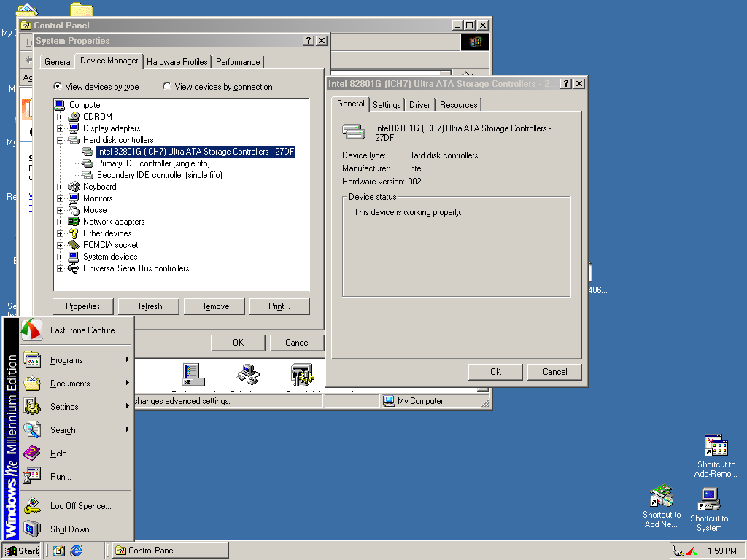Open FastStone Capture from Start menu
Screen dimensions: 747x560
pyautogui.click(x=76, y=330)
